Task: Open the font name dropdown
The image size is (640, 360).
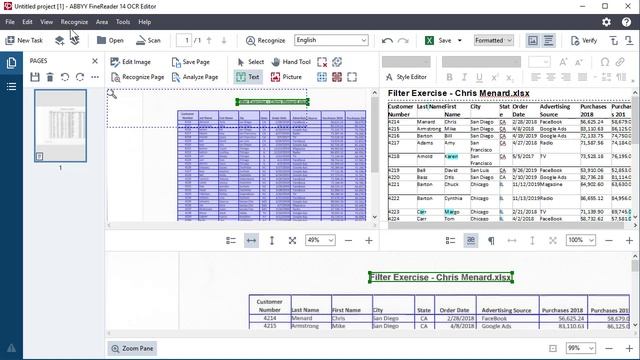Action: (x=481, y=62)
